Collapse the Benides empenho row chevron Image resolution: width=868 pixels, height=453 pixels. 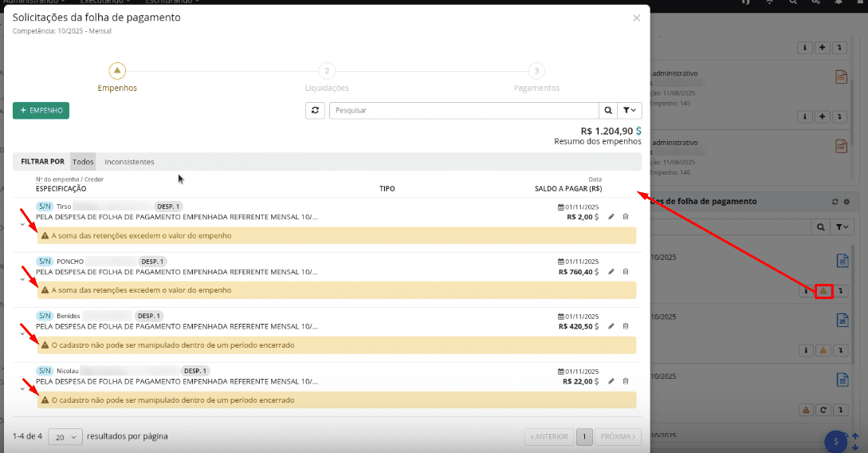tap(22, 333)
